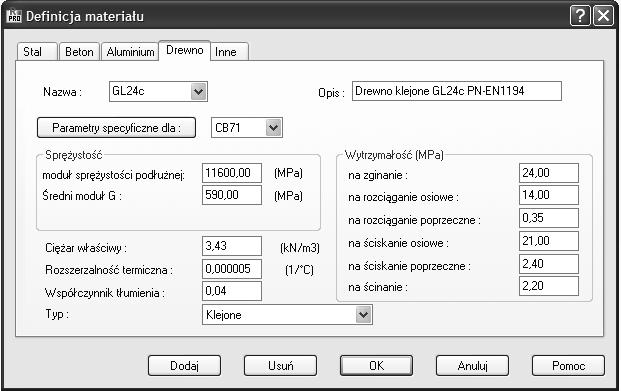Click Parametry specyficzne dla button
The image size is (621, 391).
coord(116,128)
